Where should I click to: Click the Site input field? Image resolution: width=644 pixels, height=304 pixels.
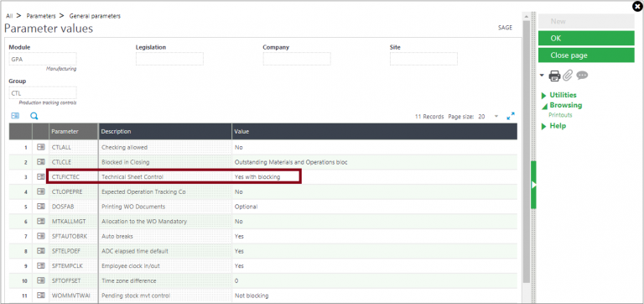[x=423, y=59]
